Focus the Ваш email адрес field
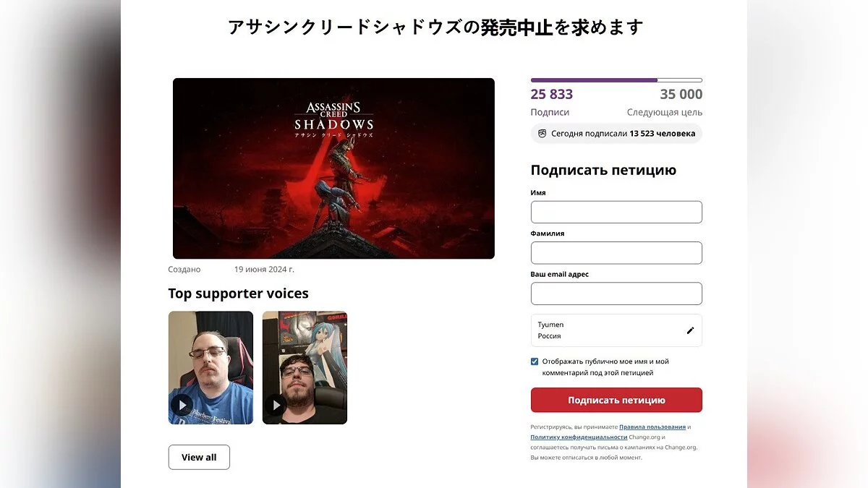The width and height of the screenshot is (868, 488). pyautogui.click(x=616, y=294)
